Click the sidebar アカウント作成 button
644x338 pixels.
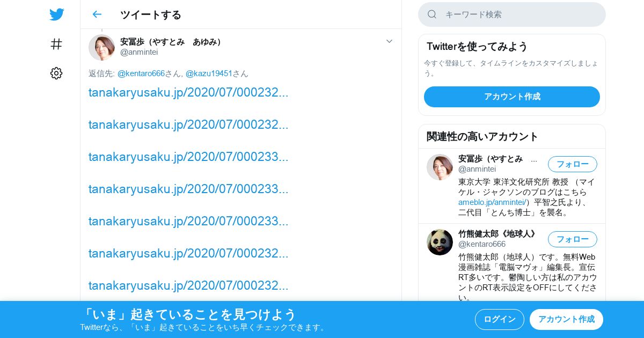click(x=512, y=97)
